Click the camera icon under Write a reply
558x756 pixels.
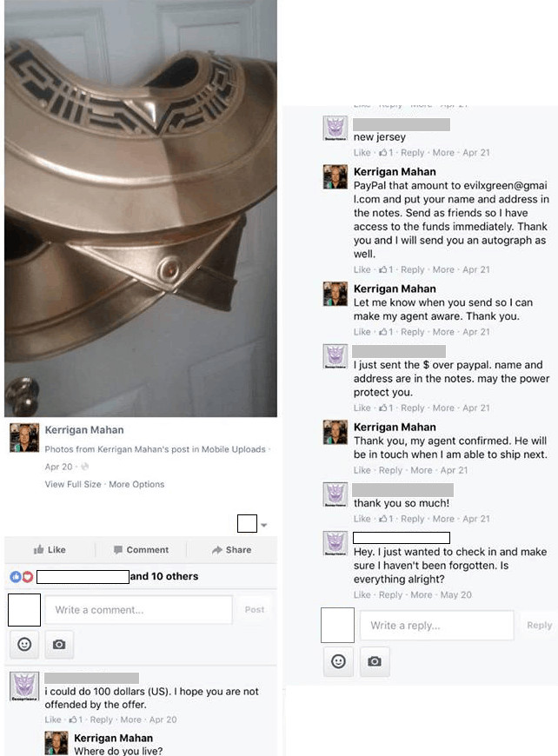tap(375, 661)
